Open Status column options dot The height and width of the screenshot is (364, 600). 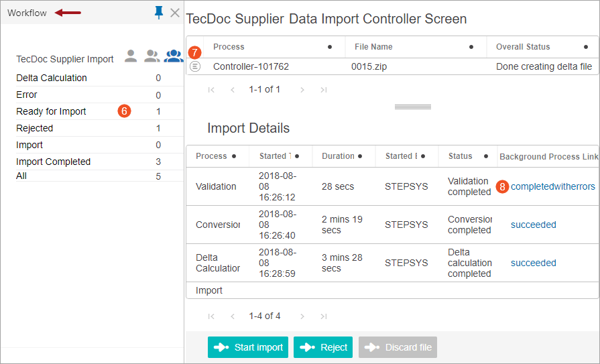tap(486, 156)
